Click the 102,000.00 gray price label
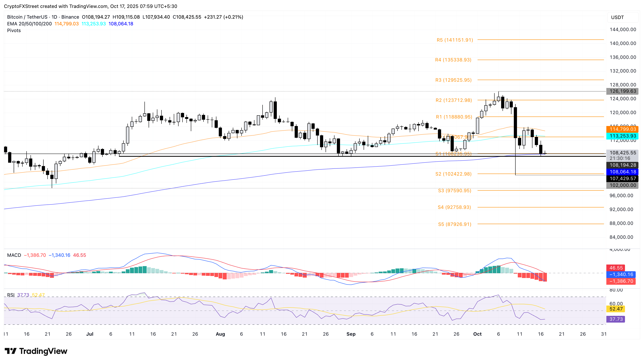 point(622,185)
